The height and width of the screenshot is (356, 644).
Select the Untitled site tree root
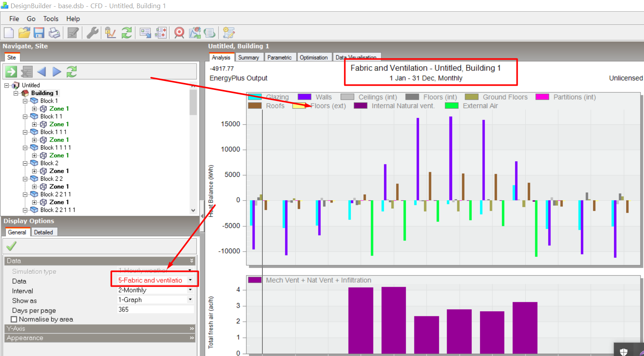coord(31,85)
